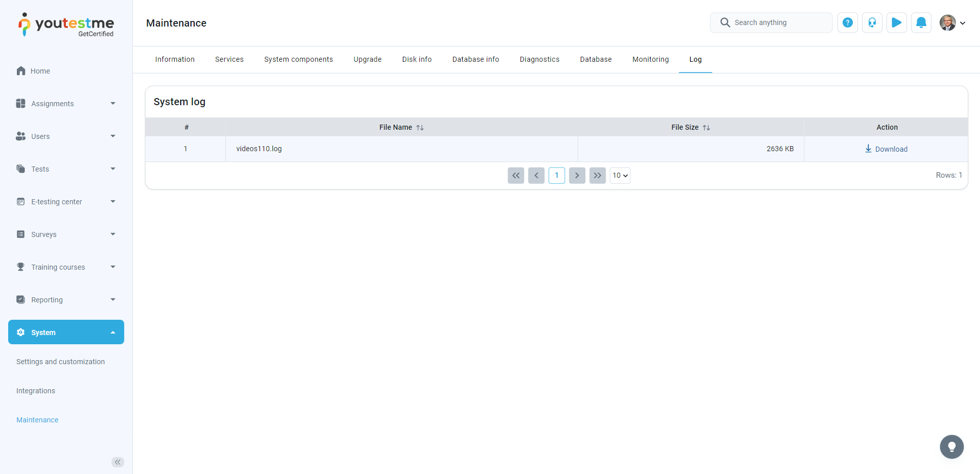Click the support headset icon

(x=872, y=22)
